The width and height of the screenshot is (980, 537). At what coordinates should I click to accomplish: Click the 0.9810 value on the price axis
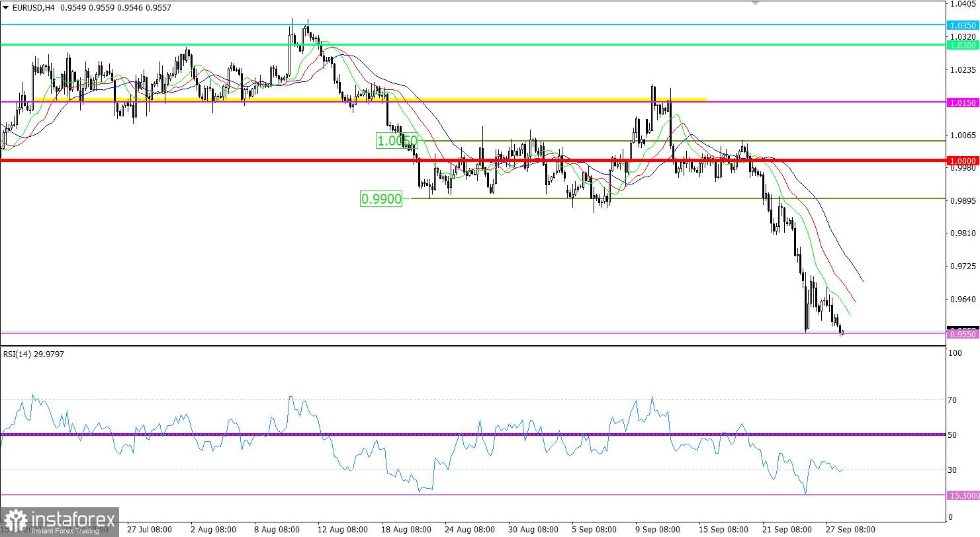pyautogui.click(x=961, y=233)
